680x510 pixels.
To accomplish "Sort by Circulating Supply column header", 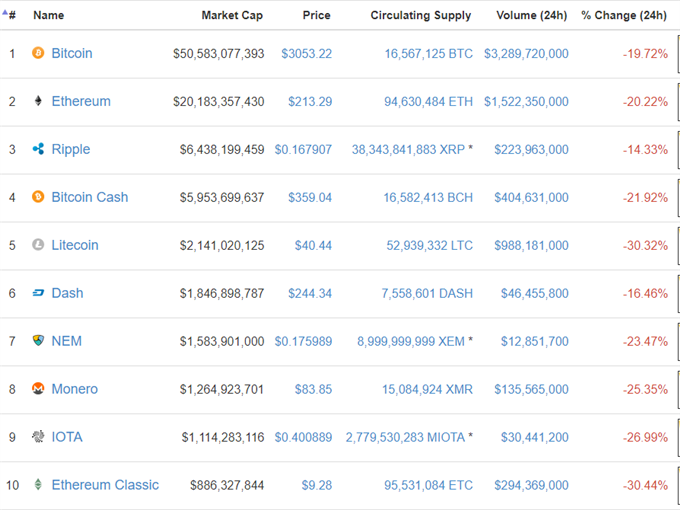I will coord(421,15).
